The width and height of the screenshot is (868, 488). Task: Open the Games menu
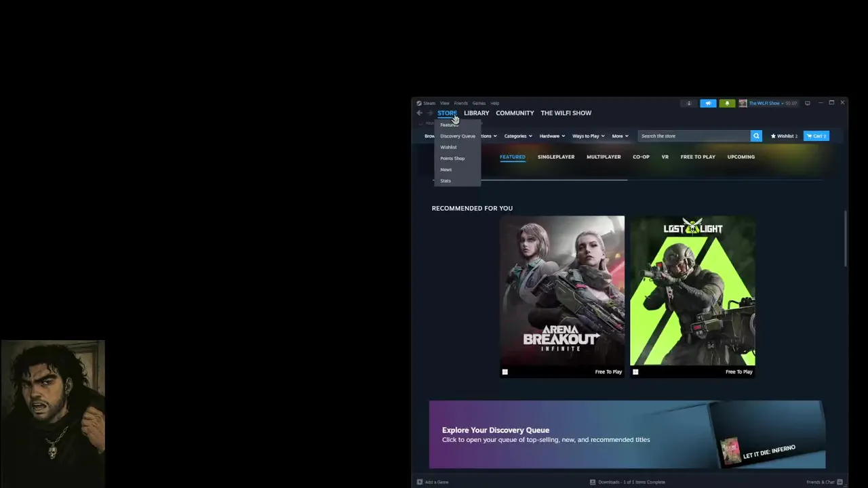pyautogui.click(x=479, y=103)
